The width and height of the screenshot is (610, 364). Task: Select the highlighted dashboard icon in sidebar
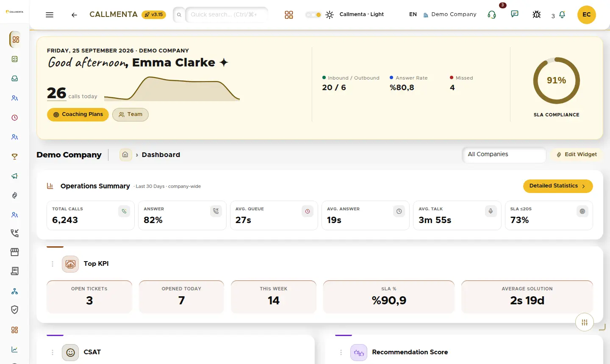[15, 39]
